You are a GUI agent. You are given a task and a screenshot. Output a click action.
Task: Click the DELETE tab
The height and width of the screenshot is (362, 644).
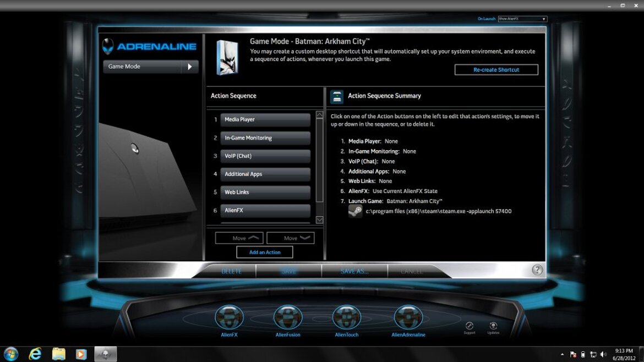231,271
